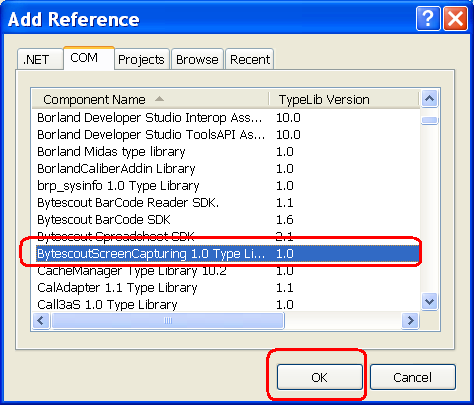474x405 pixels.
Task: Click the OK button
Action: click(x=320, y=377)
